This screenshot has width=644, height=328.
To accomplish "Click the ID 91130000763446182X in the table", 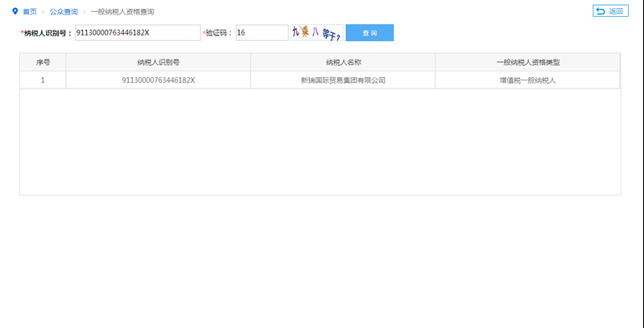I will coord(159,80).
